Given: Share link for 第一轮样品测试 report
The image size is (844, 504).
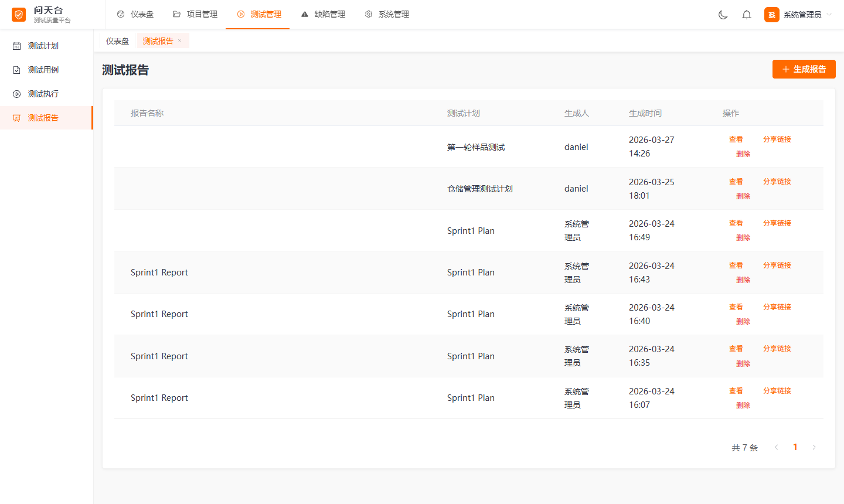Looking at the screenshot, I should coord(777,139).
